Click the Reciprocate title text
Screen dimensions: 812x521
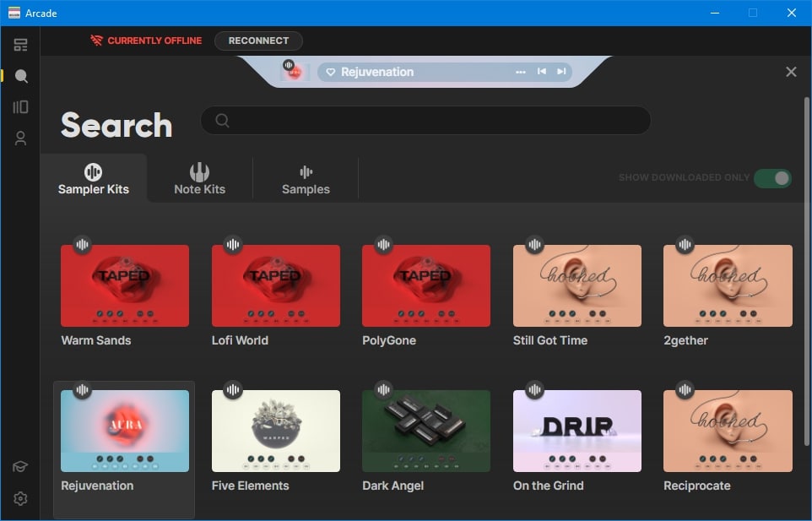(x=697, y=486)
